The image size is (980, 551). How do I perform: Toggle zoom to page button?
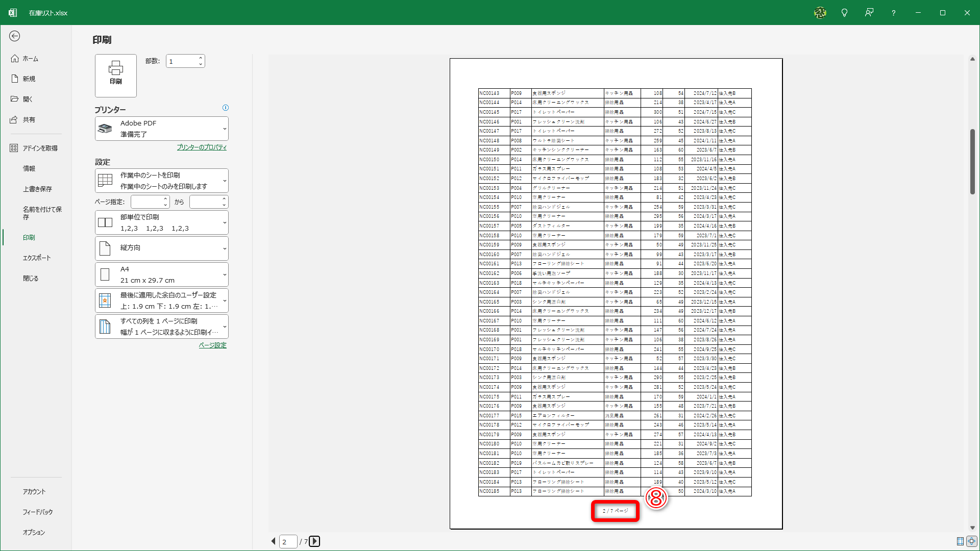click(x=971, y=541)
